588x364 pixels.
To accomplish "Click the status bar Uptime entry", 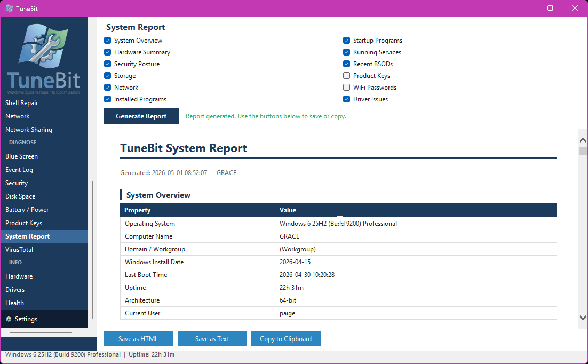I will 152,354.
